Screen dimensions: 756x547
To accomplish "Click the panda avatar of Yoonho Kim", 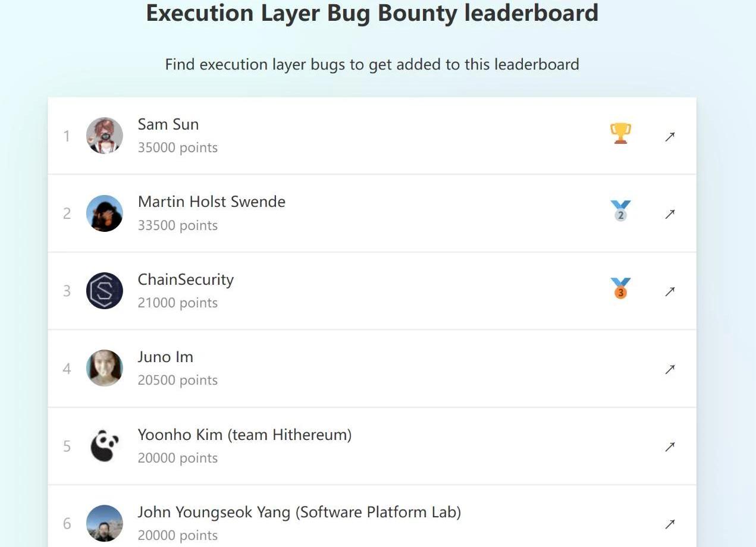I will (105, 446).
